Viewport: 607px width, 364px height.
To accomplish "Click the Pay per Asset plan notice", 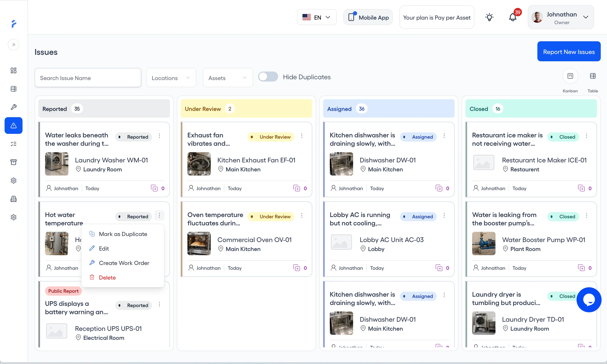I will pyautogui.click(x=436, y=17).
